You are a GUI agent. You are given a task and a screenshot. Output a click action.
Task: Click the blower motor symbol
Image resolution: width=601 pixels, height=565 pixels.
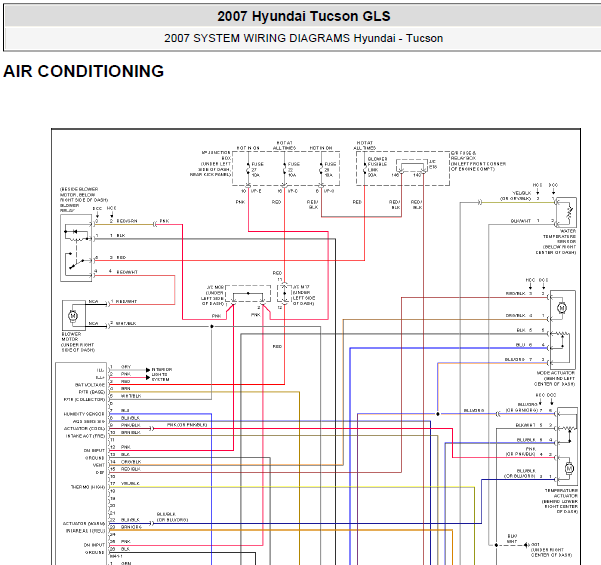73,316
